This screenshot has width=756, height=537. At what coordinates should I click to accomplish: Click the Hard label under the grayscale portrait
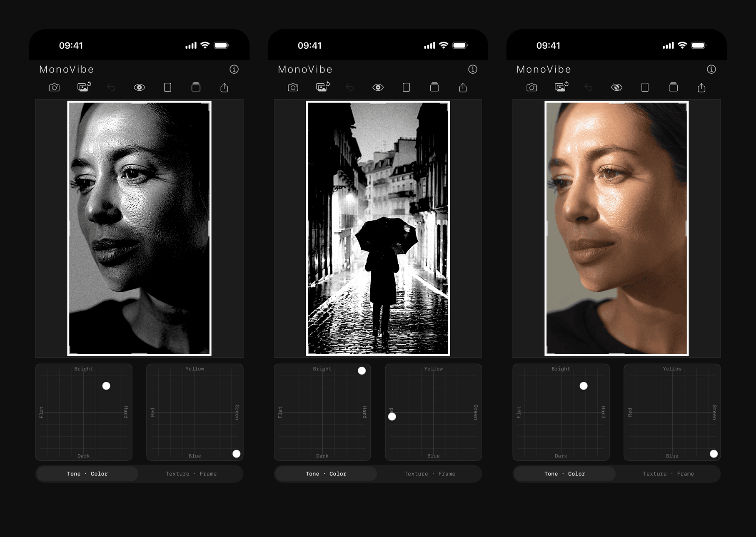(x=126, y=412)
